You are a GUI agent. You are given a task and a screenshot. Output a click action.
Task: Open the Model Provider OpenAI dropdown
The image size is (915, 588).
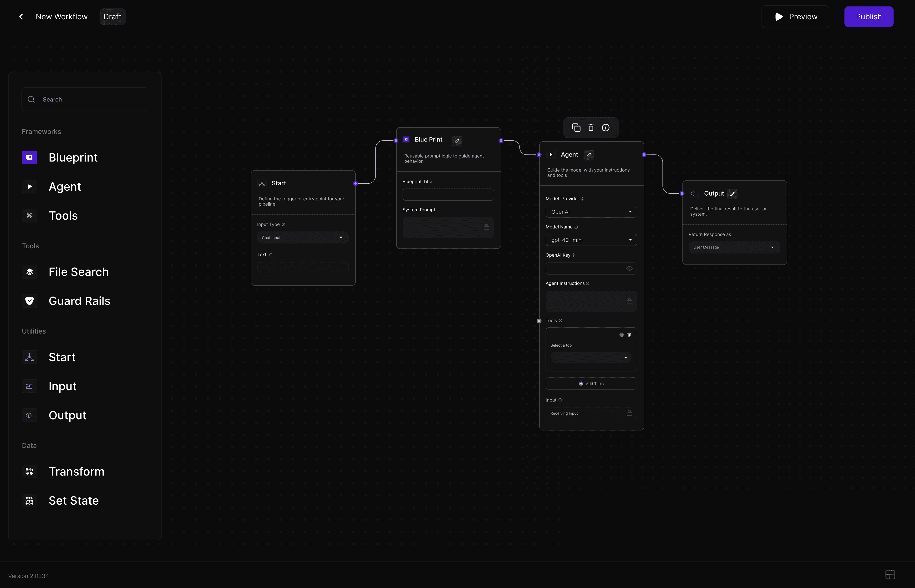tap(591, 212)
